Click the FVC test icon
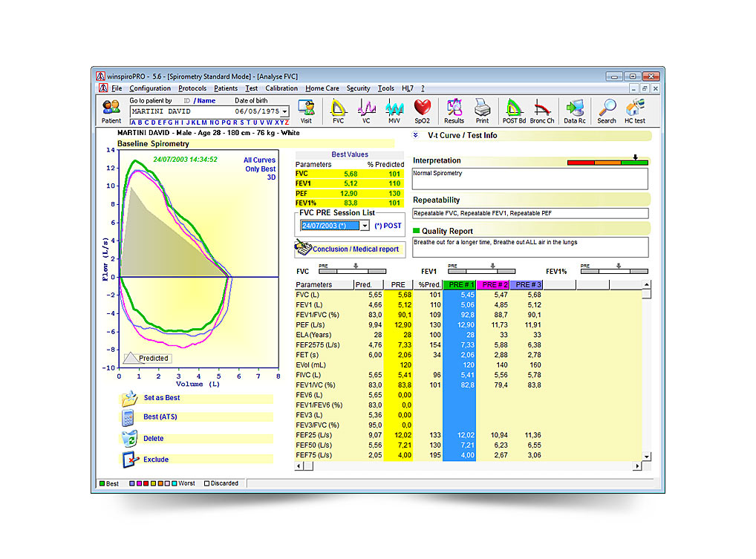 point(339,110)
